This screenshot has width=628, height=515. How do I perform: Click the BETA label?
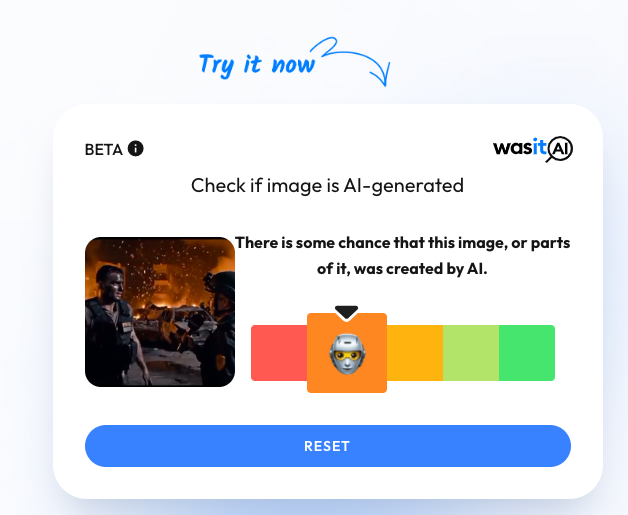(x=104, y=150)
